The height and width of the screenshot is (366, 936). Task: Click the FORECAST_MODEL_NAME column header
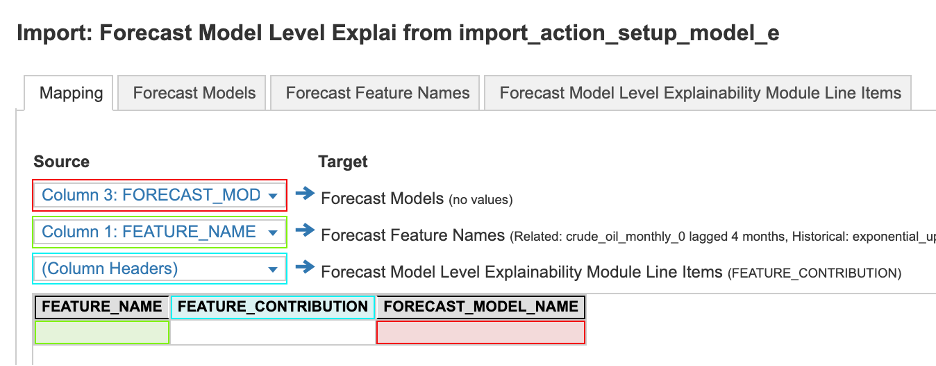[x=481, y=307]
